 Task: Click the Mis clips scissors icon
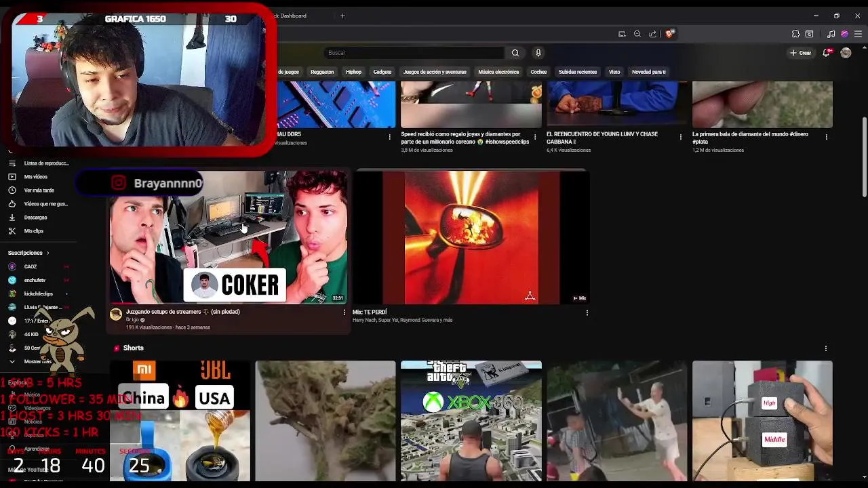[12, 231]
